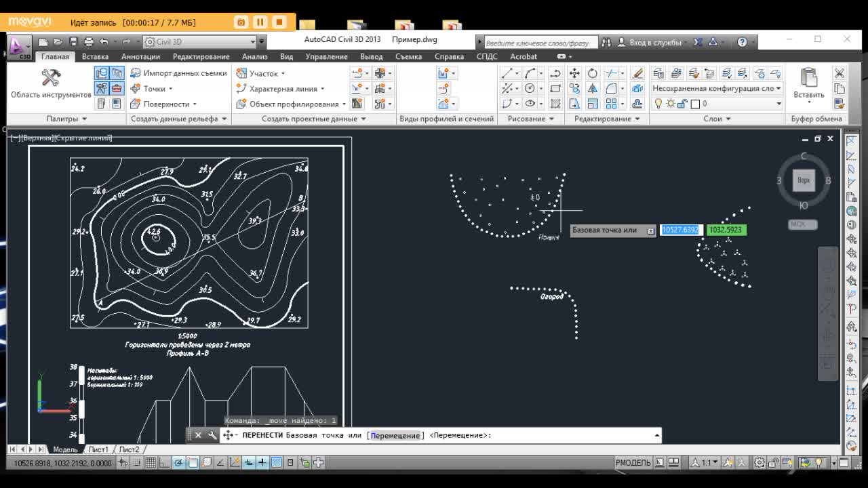The image size is (868, 488).
Task: Click the Перемещение option in command line
Action: click(x=395, y=435)
